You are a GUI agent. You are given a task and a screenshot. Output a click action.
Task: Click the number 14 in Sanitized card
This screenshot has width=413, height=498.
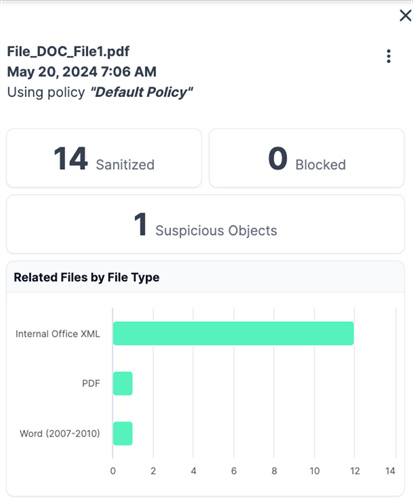click(x=71, y=159)
